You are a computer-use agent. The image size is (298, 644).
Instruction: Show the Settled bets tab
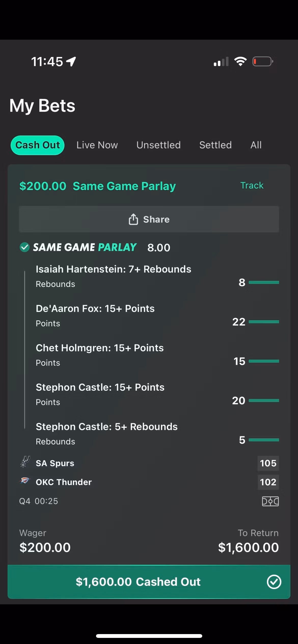(215, 145)
